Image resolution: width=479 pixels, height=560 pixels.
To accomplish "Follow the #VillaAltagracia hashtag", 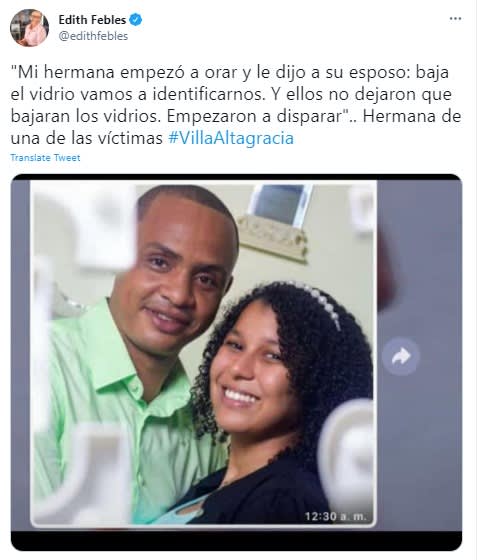I will pos(231,138).
